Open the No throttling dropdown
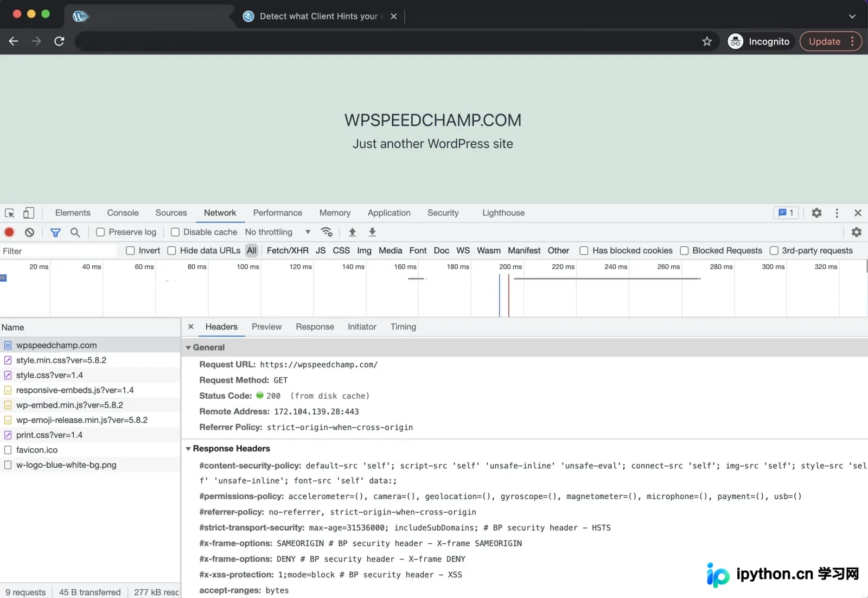This screenshot has width=868, height=598. (x=277, y=232)
